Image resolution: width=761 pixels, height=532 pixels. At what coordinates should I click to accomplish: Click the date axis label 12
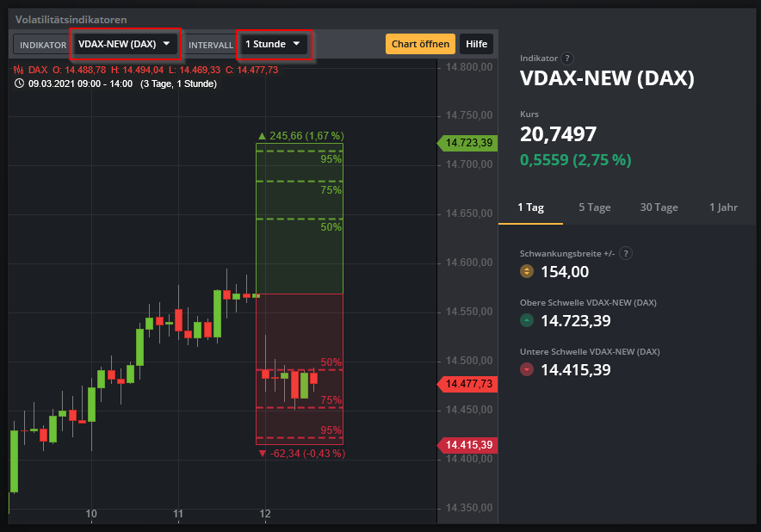[265, 514]
